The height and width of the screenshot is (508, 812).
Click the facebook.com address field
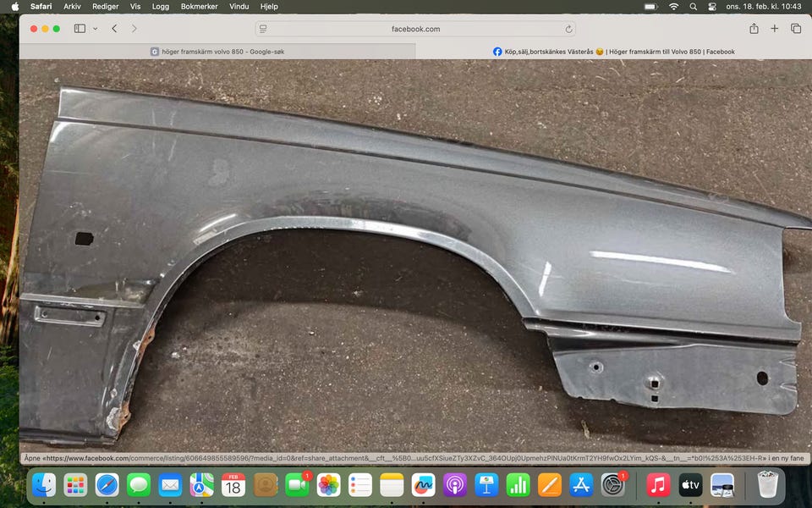415,29
